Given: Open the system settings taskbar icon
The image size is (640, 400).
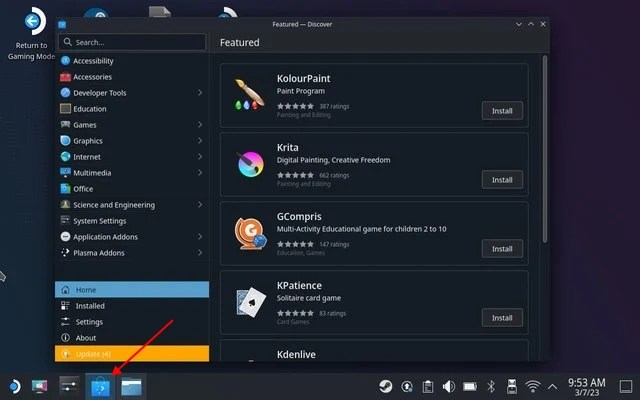Looking at the screenshot, I should (69, 386).
